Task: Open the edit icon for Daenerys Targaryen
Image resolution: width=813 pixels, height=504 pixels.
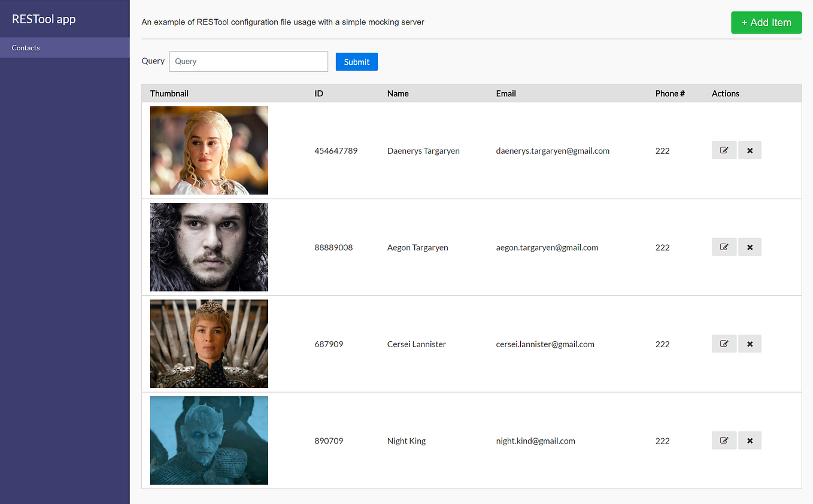Action: (724, 150)
